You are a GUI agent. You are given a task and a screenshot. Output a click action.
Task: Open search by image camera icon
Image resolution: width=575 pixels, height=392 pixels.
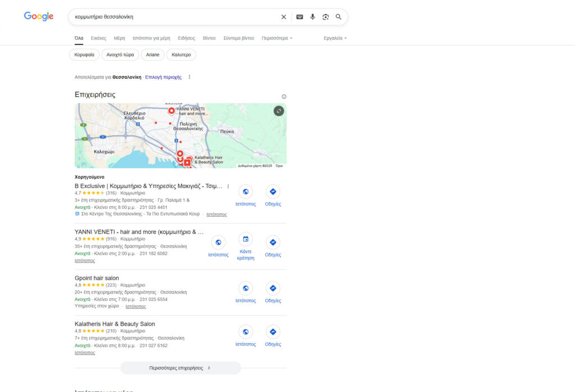pyautogui.click(x=325, y=17)
